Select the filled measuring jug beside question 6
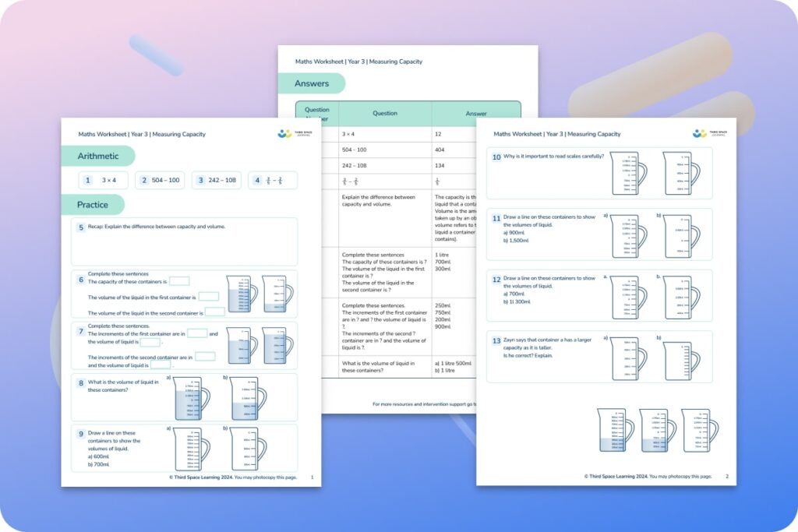Screen dimensions: 798x532 pyautogui.click(x=238, y=294)
